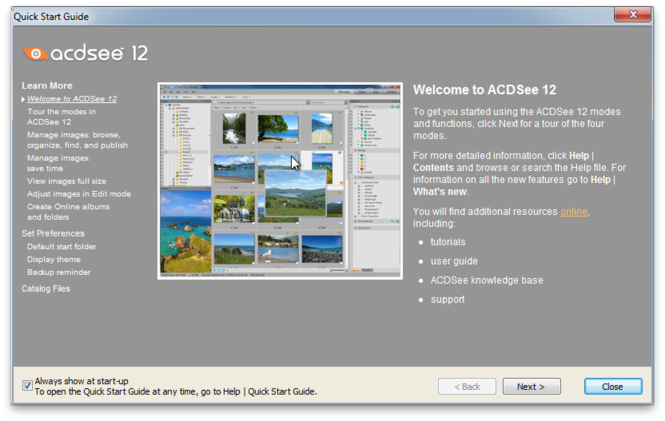Click the user guide bullet text
Viewport: 665px width, 421px height.
pos(454,261)
